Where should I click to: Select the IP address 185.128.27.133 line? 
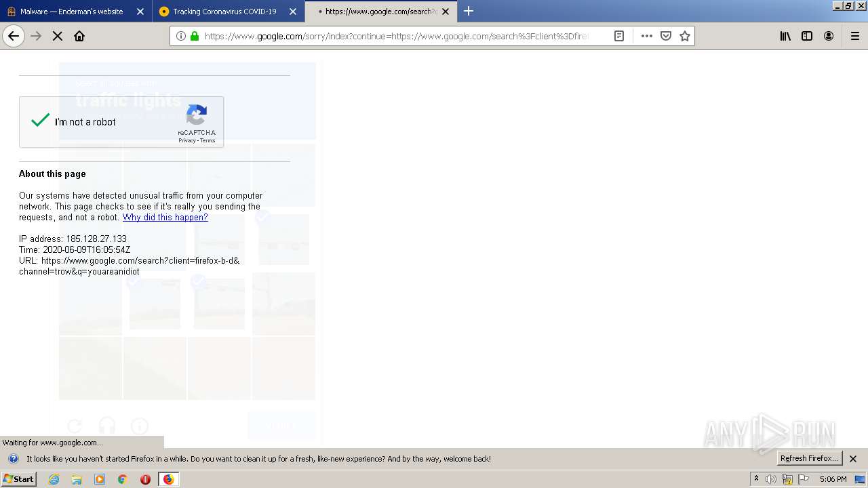73,239
